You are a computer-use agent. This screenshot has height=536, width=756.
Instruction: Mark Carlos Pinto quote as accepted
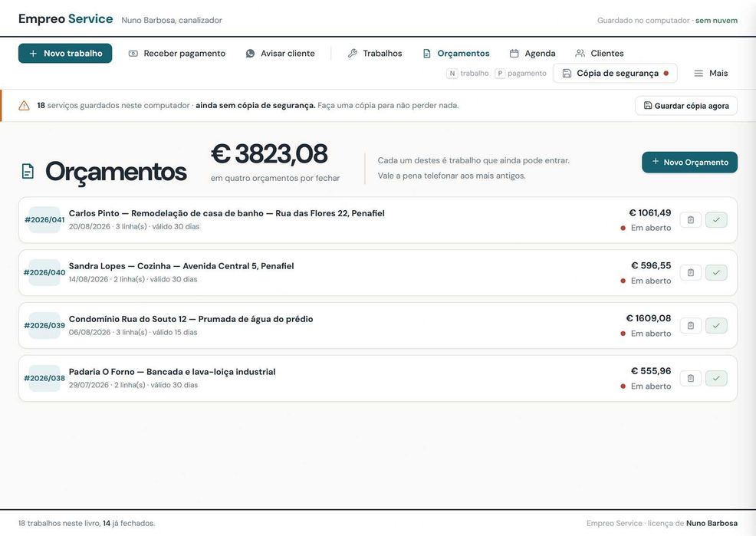[x=716, y=220]
